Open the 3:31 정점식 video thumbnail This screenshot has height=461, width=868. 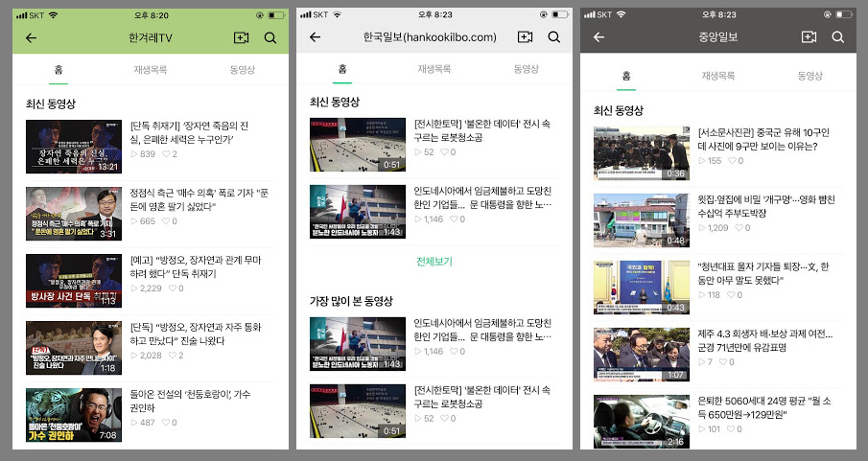pos(74,214)
